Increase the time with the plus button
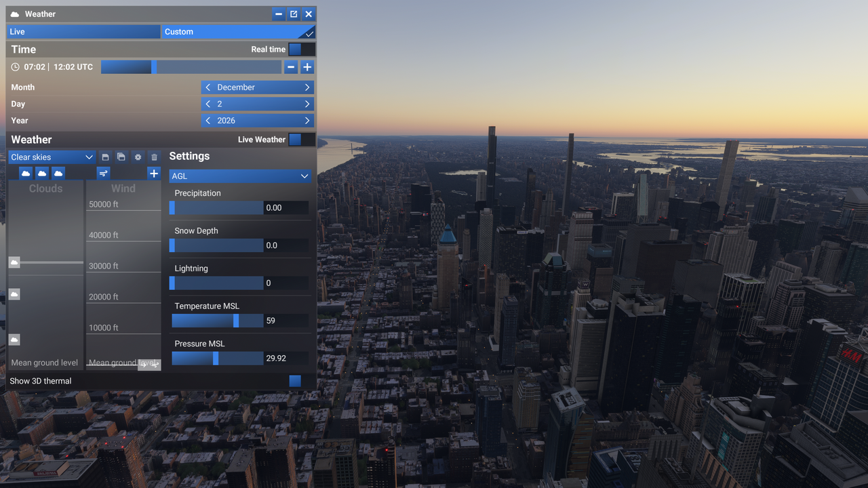 pos(307,67)
